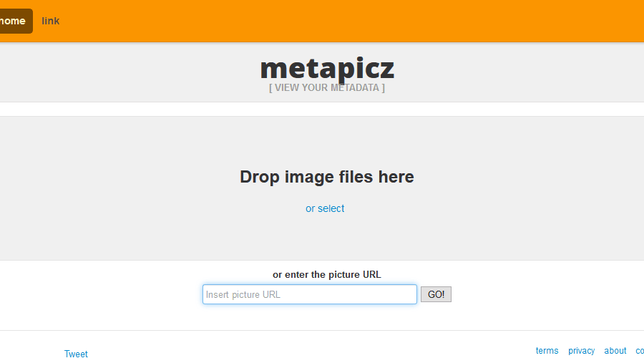Choose files via the or select link
The image size is (644, 358).
coord(325,208)
